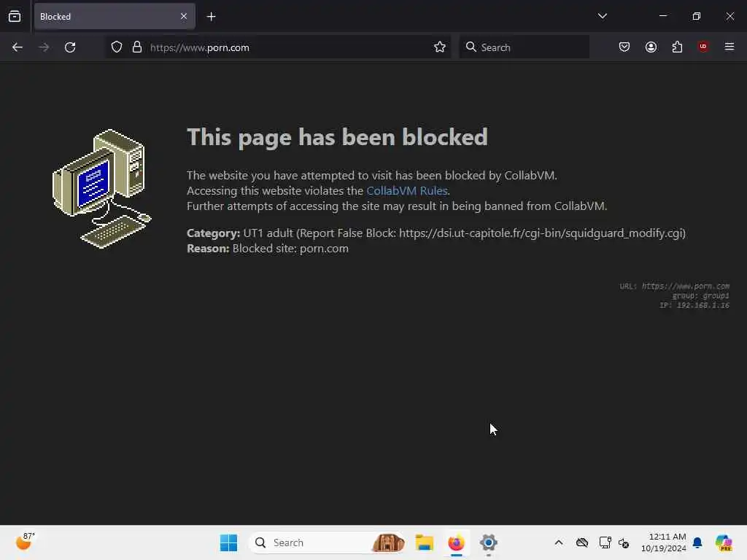Click the 'group: group1' text
Screen dimensions: 747x560
(700, 296)
